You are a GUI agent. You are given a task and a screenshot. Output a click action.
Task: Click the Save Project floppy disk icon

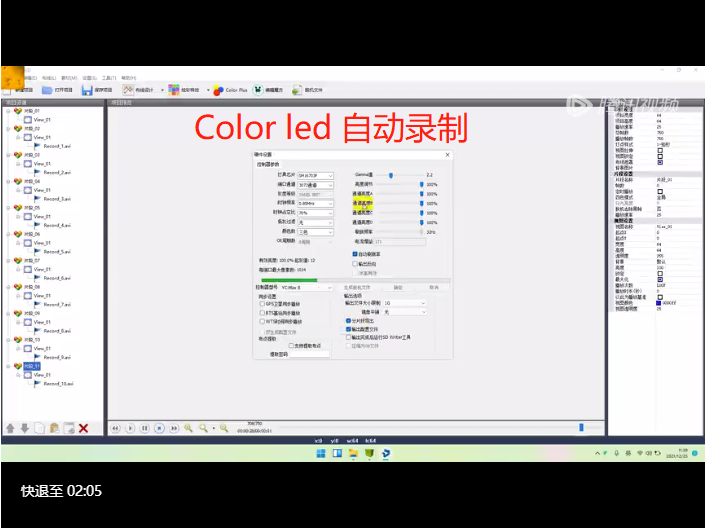[x=87, y=90]
